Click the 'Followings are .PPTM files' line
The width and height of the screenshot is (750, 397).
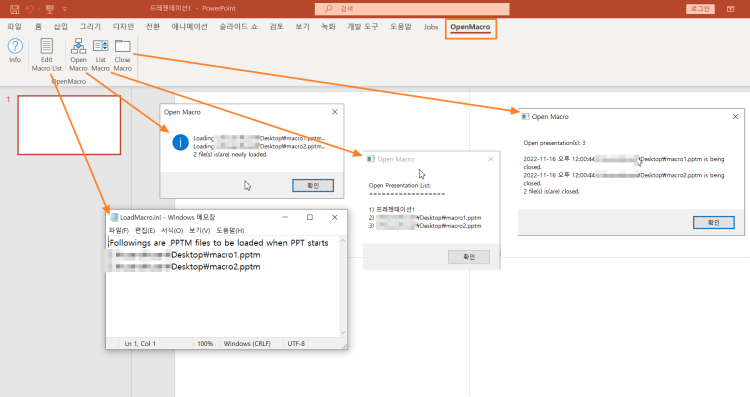[x=219, y=243]
